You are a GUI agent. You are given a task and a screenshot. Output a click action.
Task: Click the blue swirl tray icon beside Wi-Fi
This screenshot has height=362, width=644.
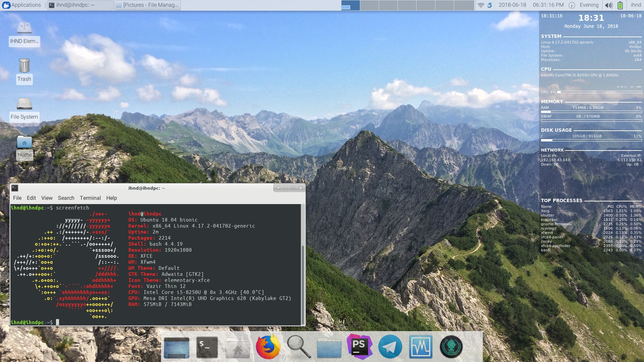[490, 5]
